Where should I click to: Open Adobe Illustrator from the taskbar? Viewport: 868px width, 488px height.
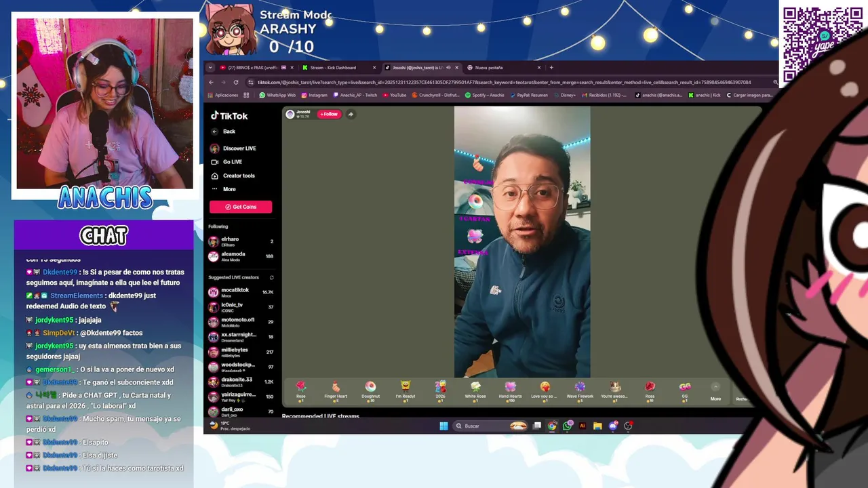[x=582, y=426]
